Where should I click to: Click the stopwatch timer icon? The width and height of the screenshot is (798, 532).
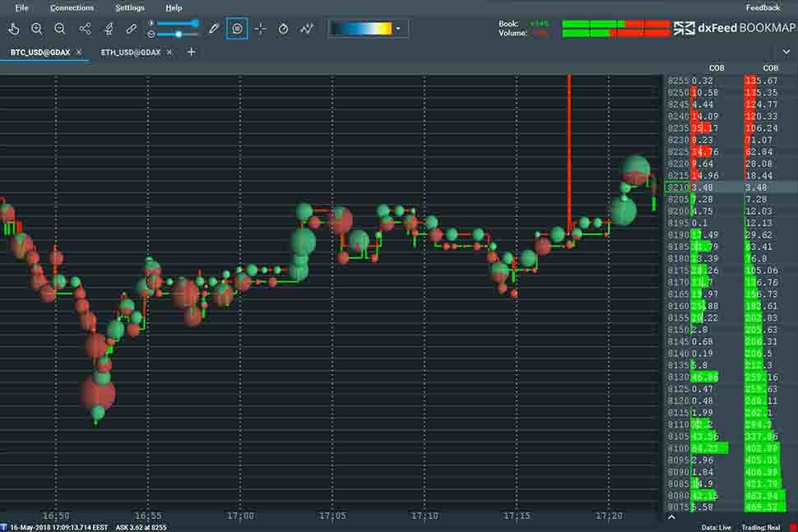tap(284, 29)
